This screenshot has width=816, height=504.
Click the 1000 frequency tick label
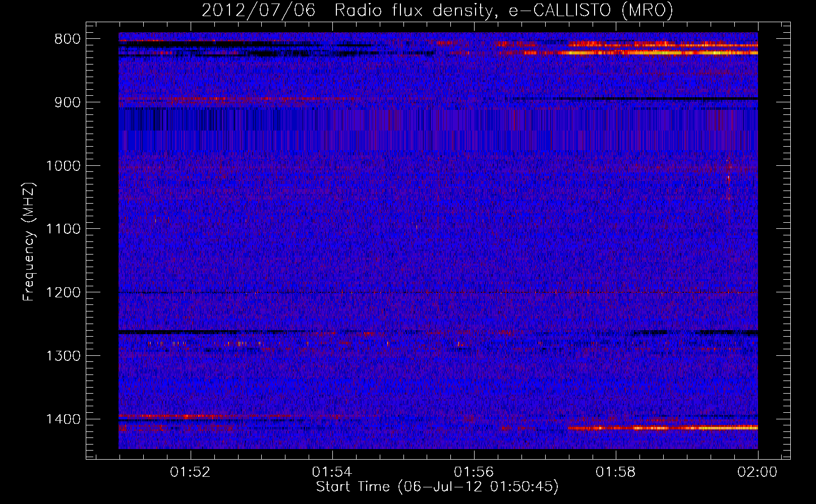click(63, 166)
